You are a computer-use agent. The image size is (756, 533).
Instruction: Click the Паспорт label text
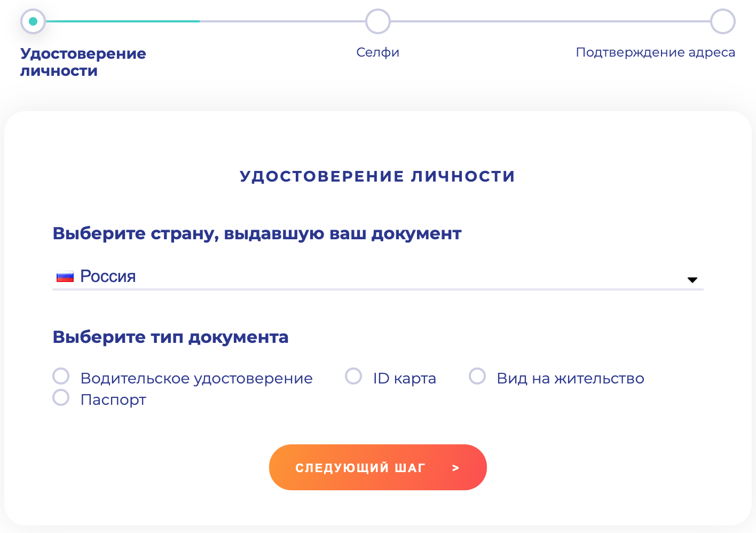(113, 399)
